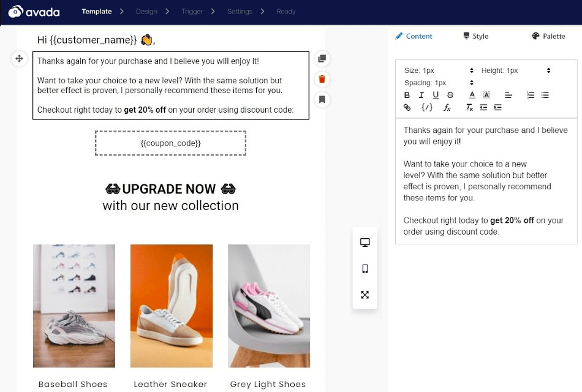The width and height of the screenshot is (582, 392).
Task: Insert a bulleted list
Action: point(545,95)
